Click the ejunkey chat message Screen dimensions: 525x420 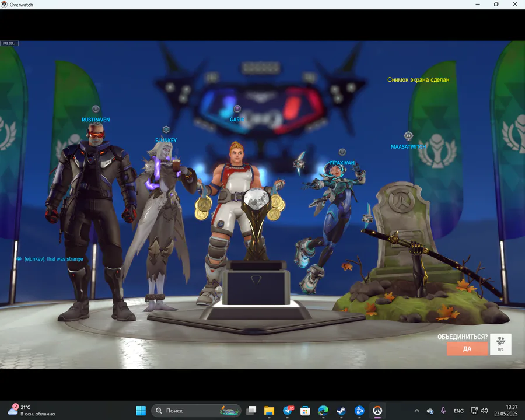point(54,259)
